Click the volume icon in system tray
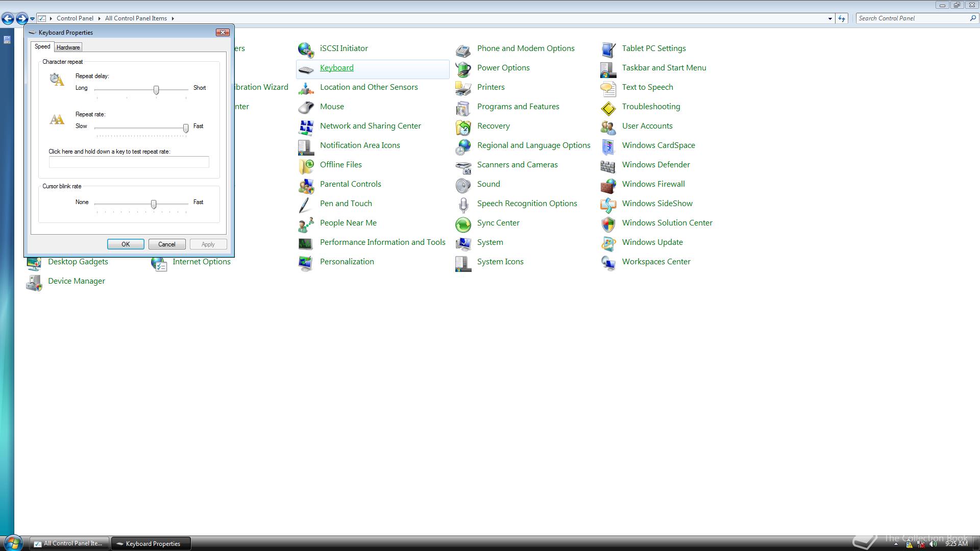Screen dimensions: 980x551 934,544
